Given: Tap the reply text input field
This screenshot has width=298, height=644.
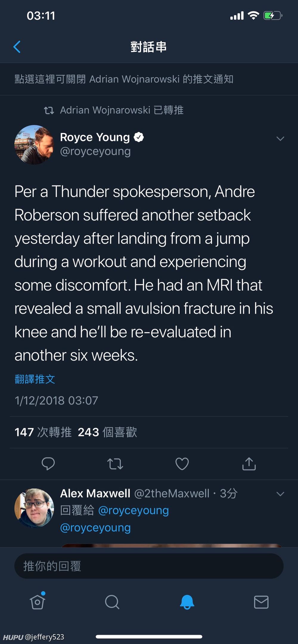Looking at the screenshot, I should (x=149, y=566).
